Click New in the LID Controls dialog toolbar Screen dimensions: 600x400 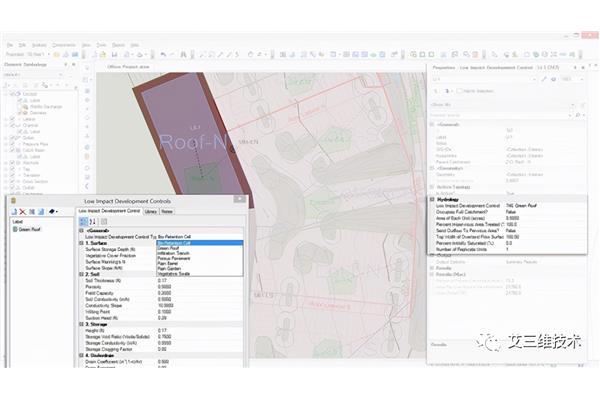[x=14, y=212]
